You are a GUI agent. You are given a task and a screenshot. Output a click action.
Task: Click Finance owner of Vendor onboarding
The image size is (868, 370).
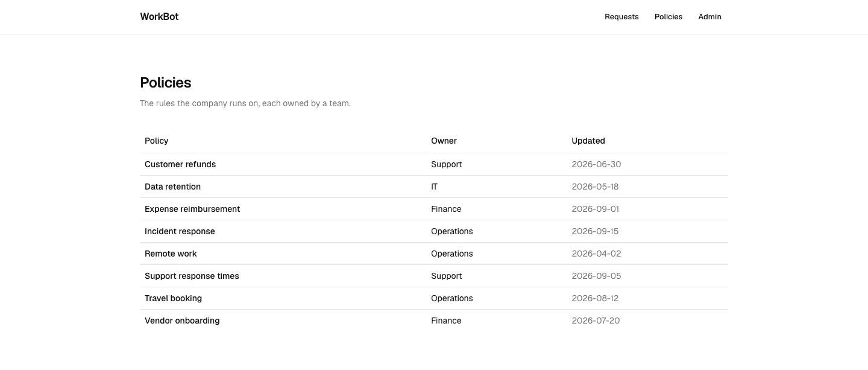coord(446,321)
